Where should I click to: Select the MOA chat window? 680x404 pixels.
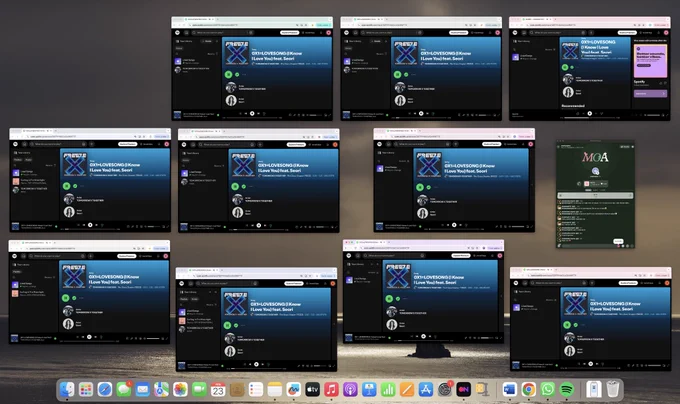(x=595, y=194)
